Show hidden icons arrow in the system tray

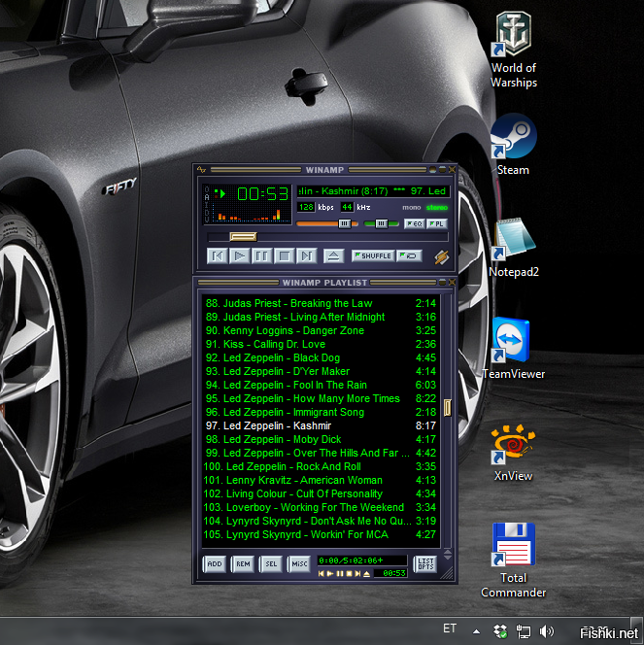pos(476,631)
